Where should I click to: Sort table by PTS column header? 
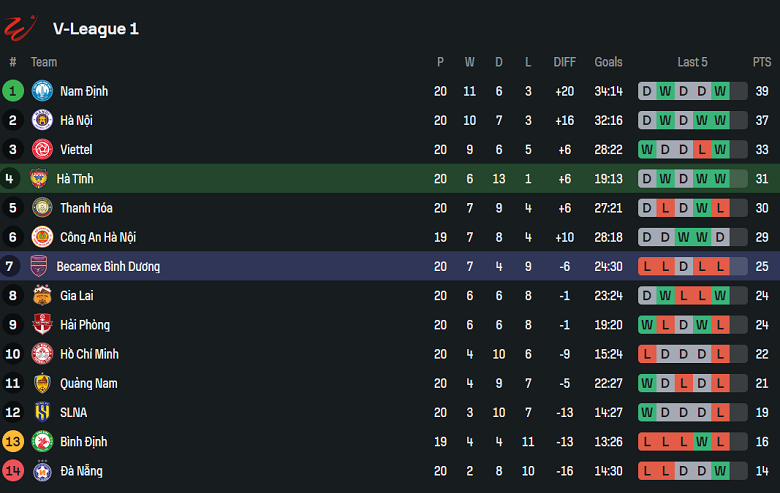pyautogui.click(x=762, y=62)
